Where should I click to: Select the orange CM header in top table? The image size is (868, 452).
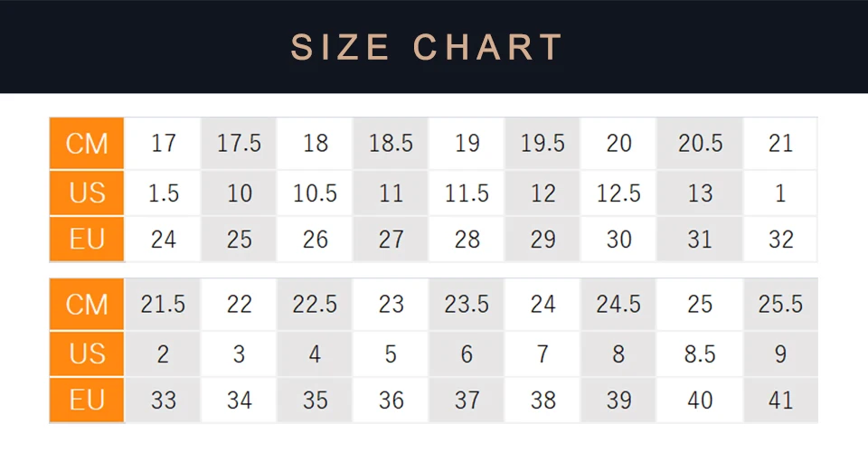coord(87,143)
